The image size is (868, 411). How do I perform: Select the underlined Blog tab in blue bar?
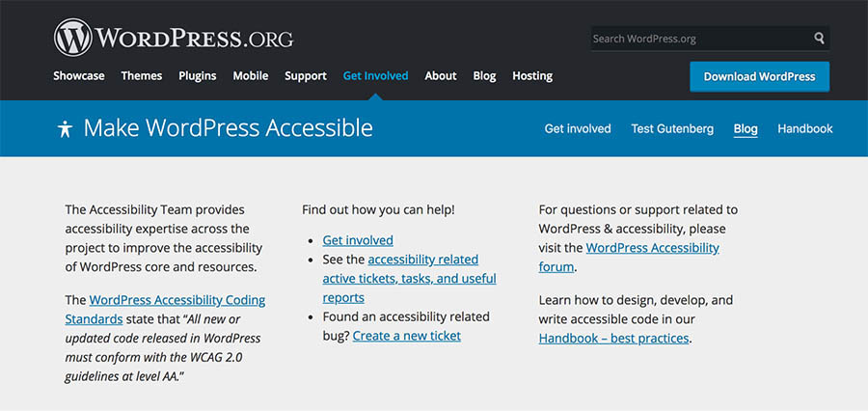(x=746, y=128)
